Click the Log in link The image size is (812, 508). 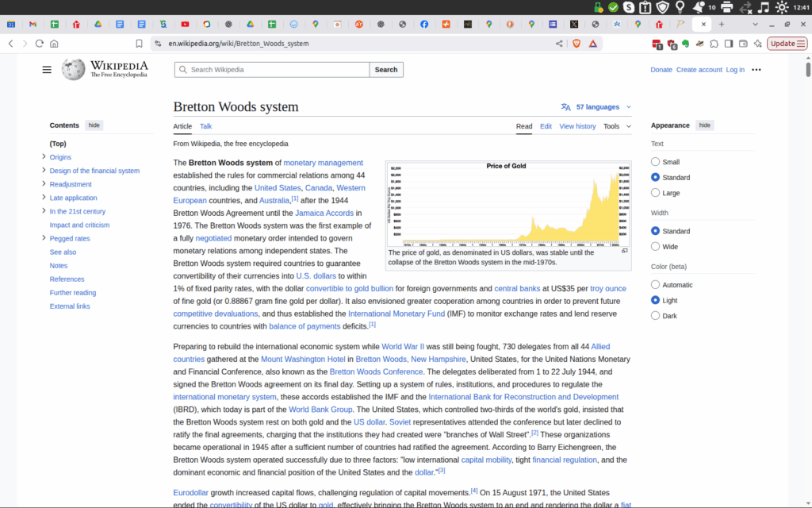(x=735, y=70)
